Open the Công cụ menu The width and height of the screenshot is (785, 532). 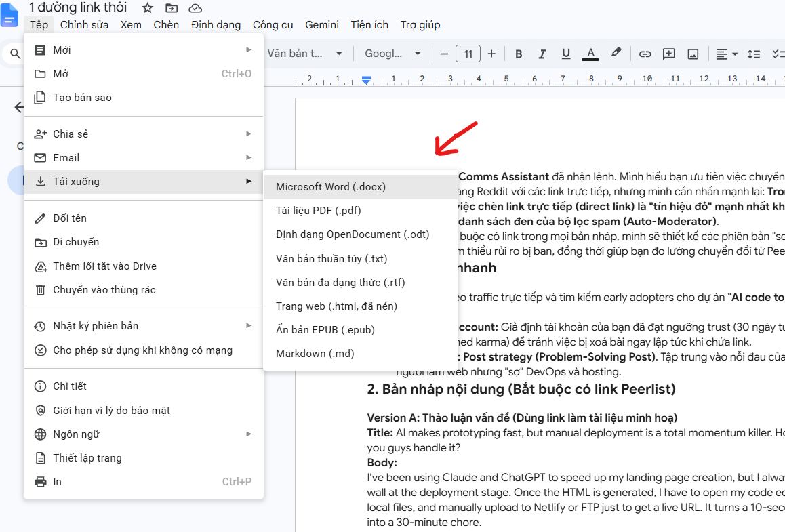[273, 25]
